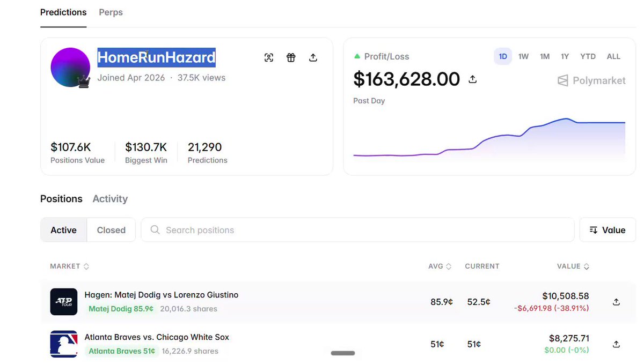The width and height of the screenshot is (644, 364).
Task: Click the Search positions field
Action: pyautogui.click(x=357, y=230)
